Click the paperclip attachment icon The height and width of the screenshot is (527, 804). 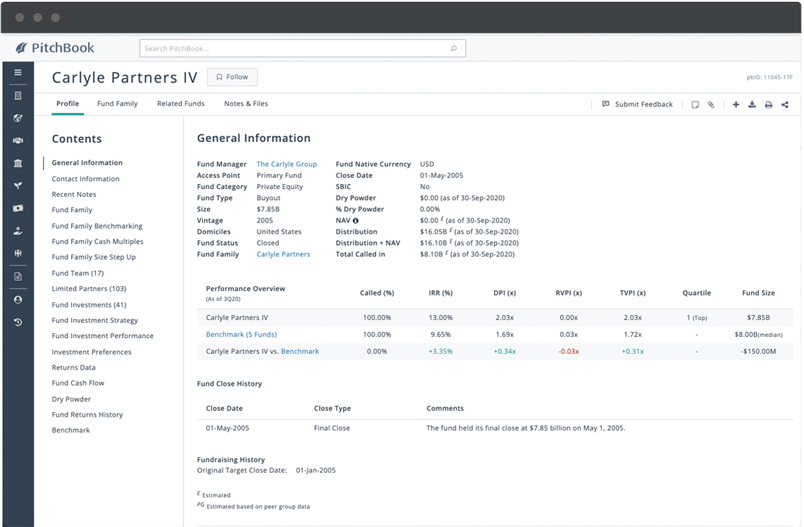(x=711, y=105)
